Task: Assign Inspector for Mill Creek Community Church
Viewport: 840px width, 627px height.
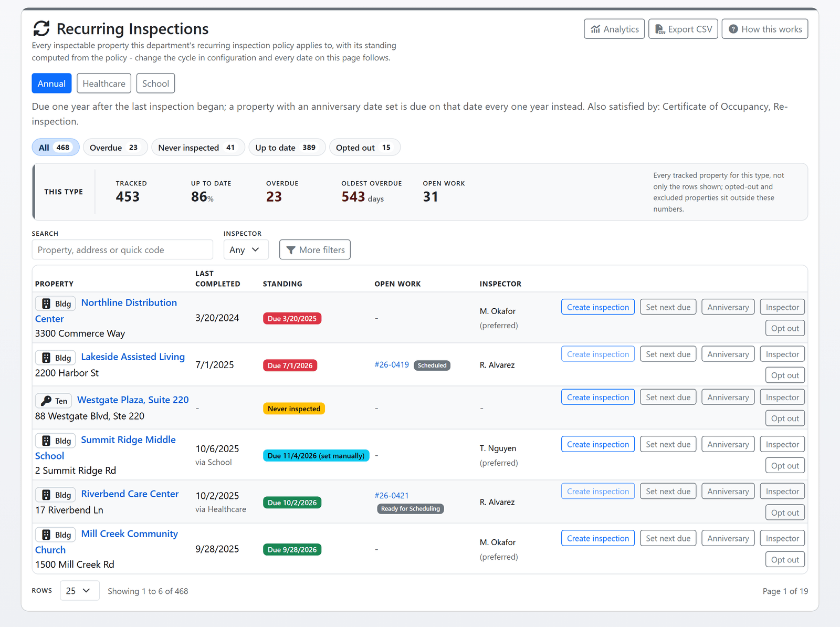Action: pyautogui.click(x=782, y=538)
